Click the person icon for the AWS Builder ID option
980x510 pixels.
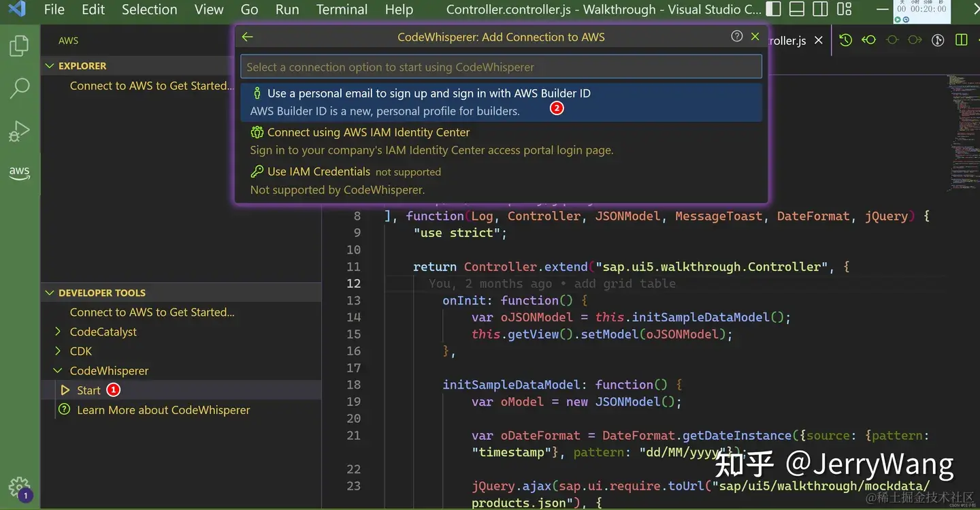pos(257,93)
